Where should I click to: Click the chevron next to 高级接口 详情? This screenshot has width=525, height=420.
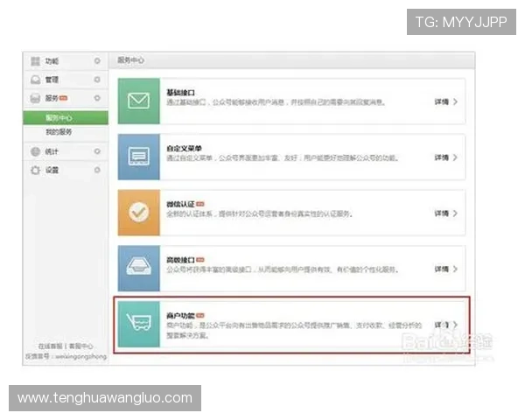(x=455, y=269)
